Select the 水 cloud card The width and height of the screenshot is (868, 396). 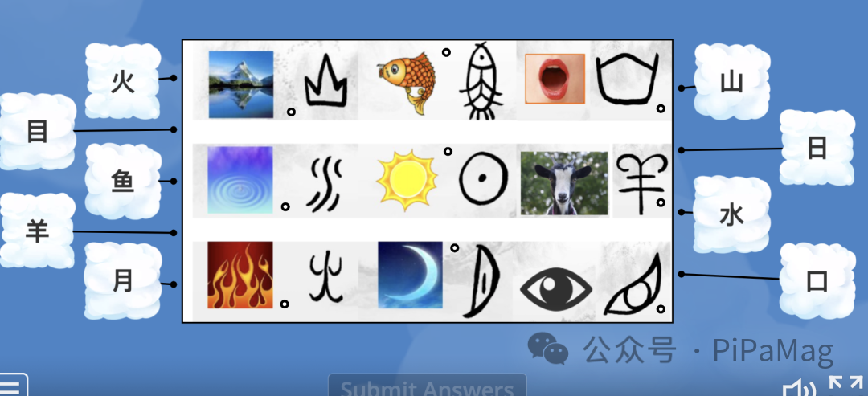tap(732, 214)
